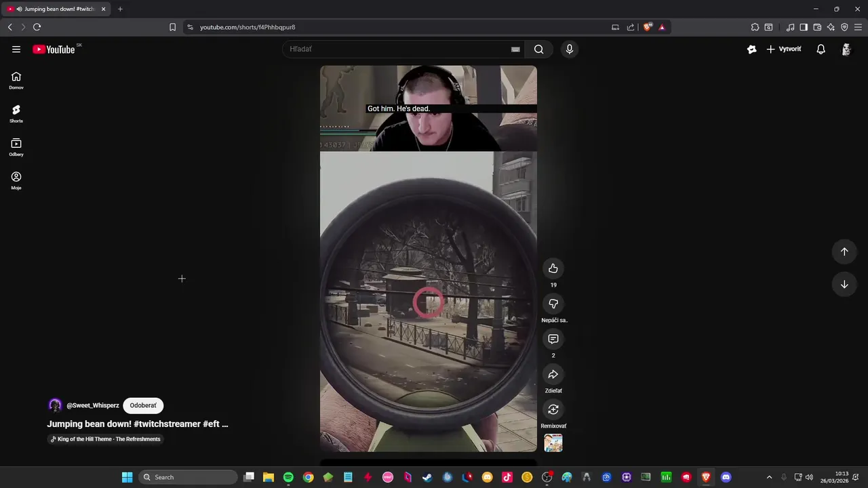The width and height of the screenshot is (868, 488).
Task: Open YouTube notifications bell
Action: (821, 49)
